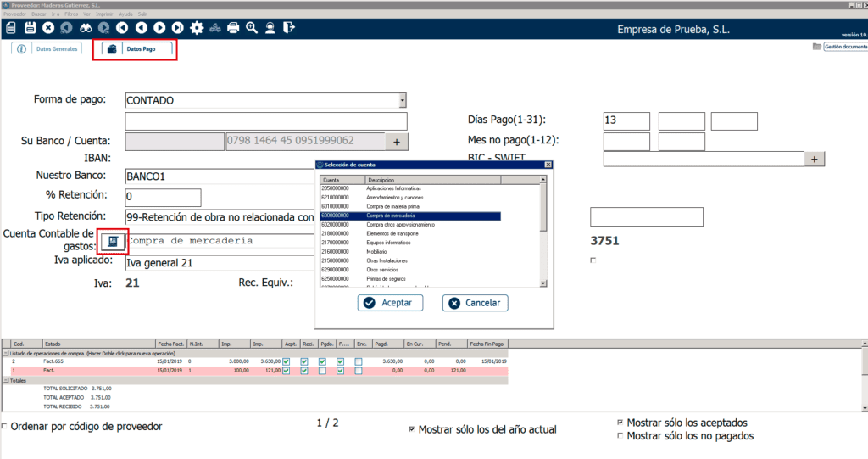Image resolution: width=868 pixels, height=459 pixels.
Task: Click the magnifier zoom icon in toolbar
Action: click(252, 28)
